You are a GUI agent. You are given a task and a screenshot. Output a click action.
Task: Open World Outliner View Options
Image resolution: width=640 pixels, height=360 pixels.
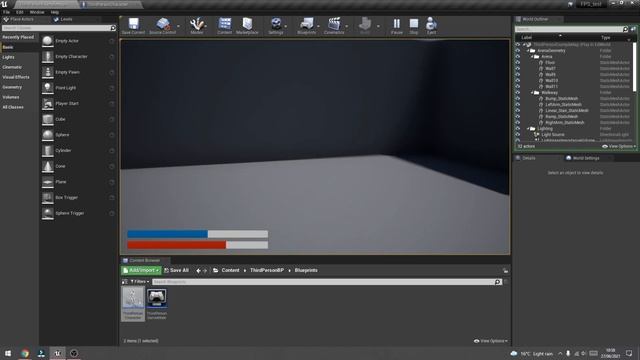pos(619,146)
